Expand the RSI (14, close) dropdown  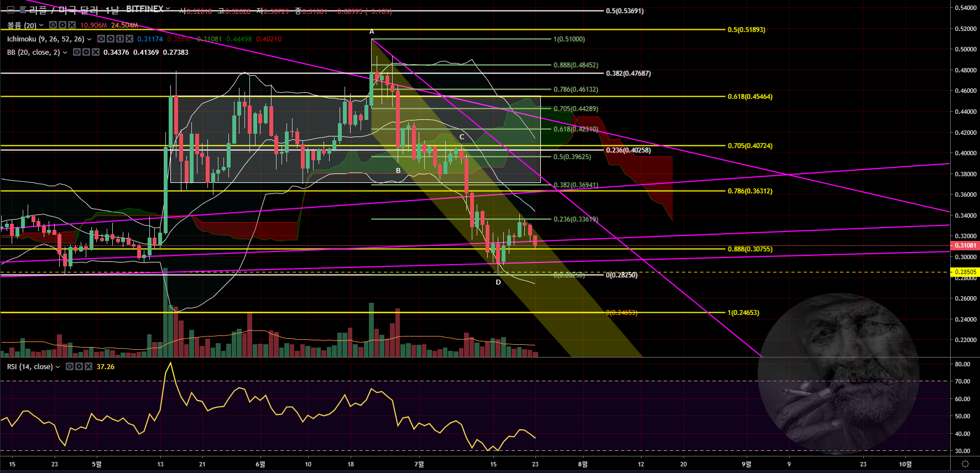tap(58, 367)
